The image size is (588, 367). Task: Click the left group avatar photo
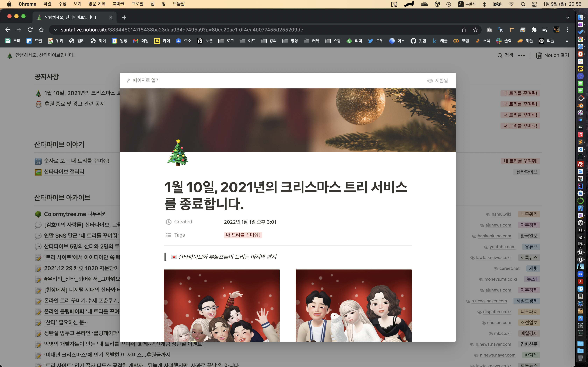pos(222,305)
